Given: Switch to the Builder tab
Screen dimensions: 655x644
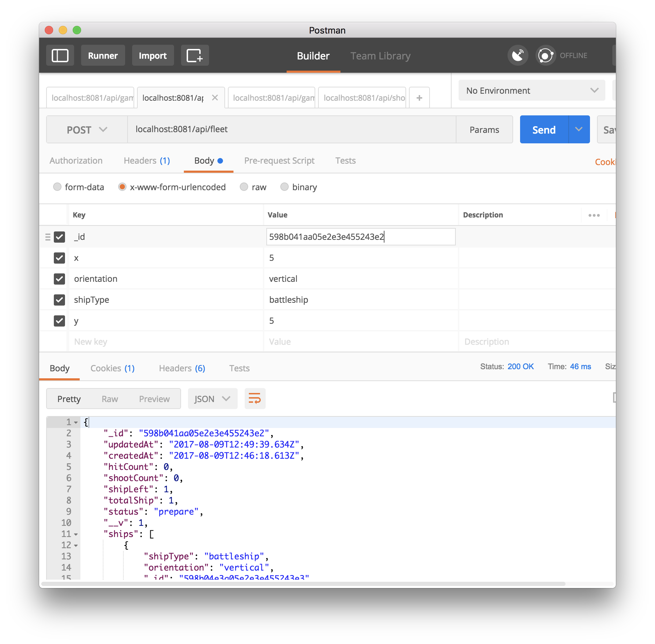Looking at the screenshot, I should [313, 56].
